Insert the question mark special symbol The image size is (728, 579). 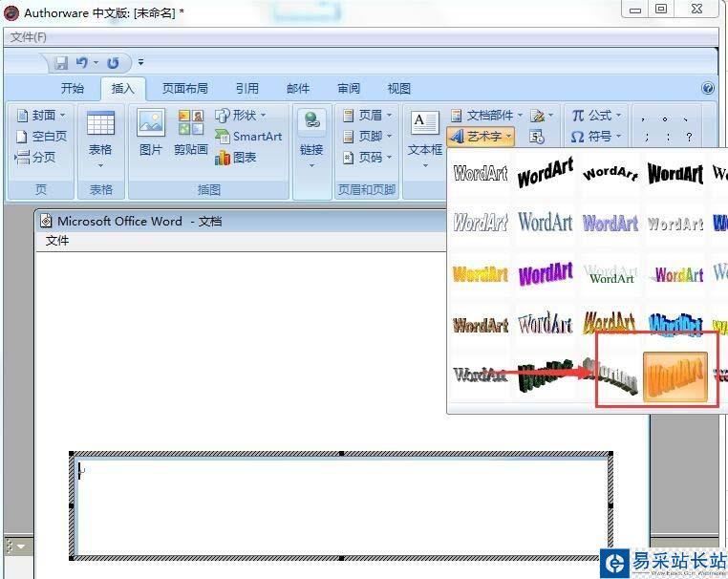tap(689, 137)
